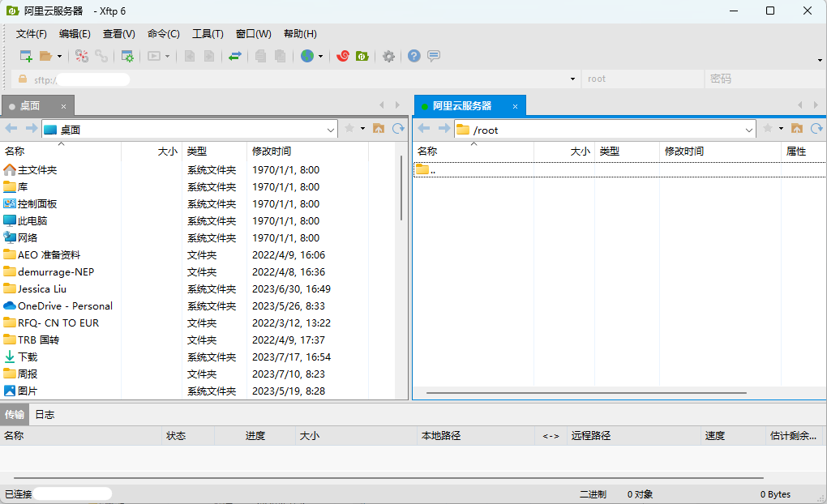This screenshot has width=827, height=504.
Task: Click the green Xftp new-window icon
Action: coord(362,56)
